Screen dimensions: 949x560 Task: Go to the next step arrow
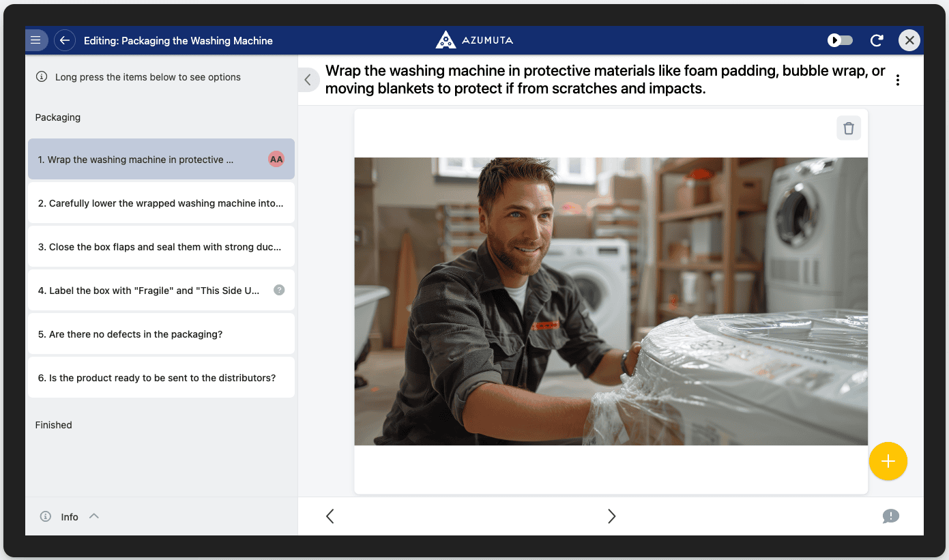pos(611,516)
